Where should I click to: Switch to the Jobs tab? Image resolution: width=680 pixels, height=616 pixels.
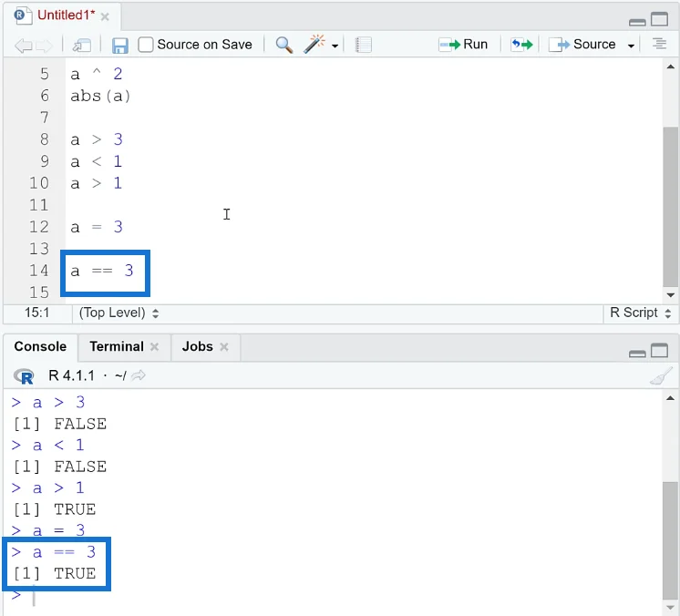coord(197,346)
